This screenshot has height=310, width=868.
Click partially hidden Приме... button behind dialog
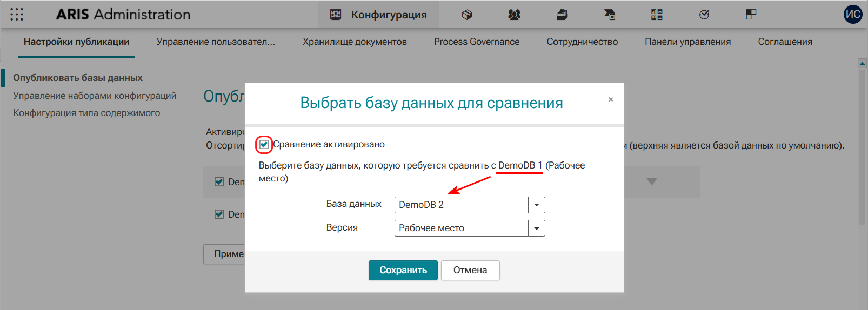pyautogui.click(x=224, y=254)
